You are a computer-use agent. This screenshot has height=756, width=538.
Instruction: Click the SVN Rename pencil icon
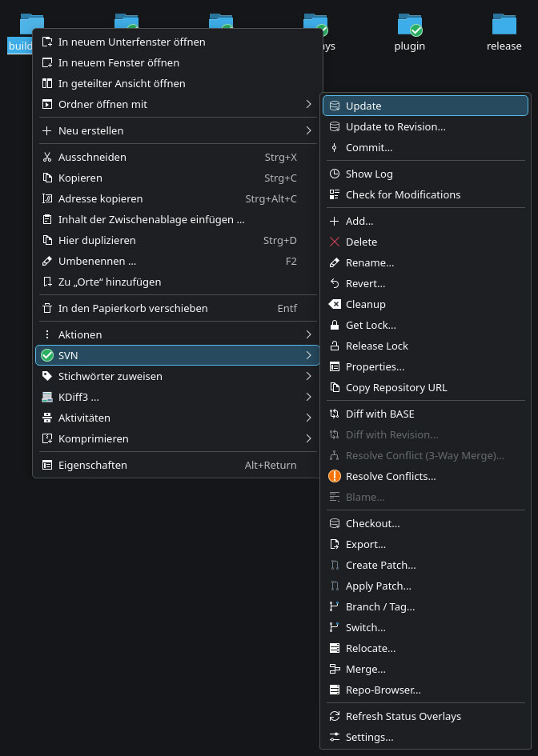point(335,262)
